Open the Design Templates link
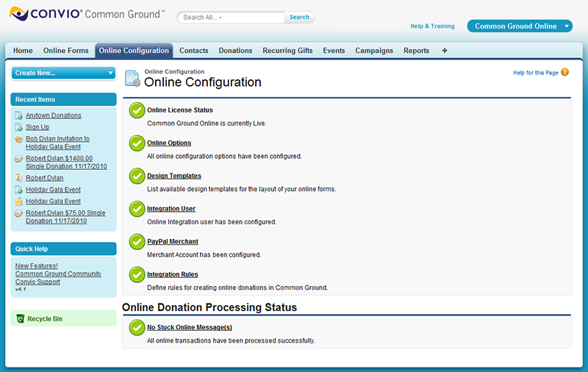This screenshot has height=372, width=588. click(173, 176)
